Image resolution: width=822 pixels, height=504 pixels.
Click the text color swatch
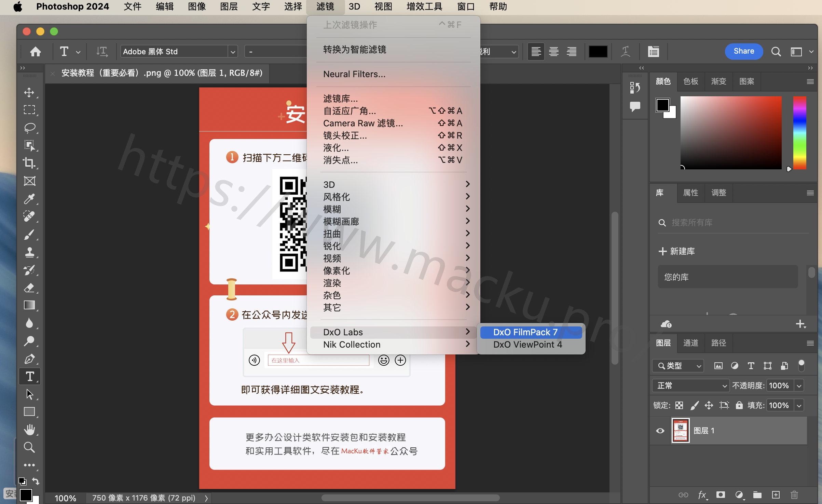(598, 52)
